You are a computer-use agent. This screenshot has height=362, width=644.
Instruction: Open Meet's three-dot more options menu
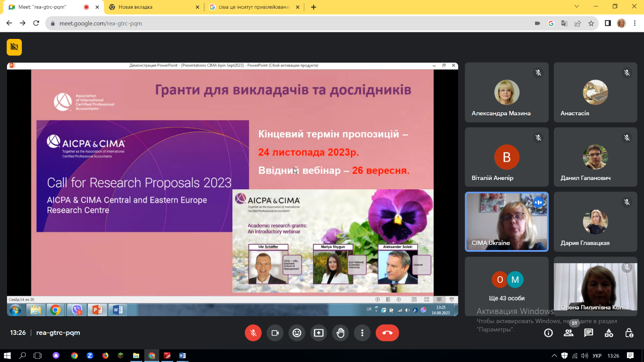[362, 333]
